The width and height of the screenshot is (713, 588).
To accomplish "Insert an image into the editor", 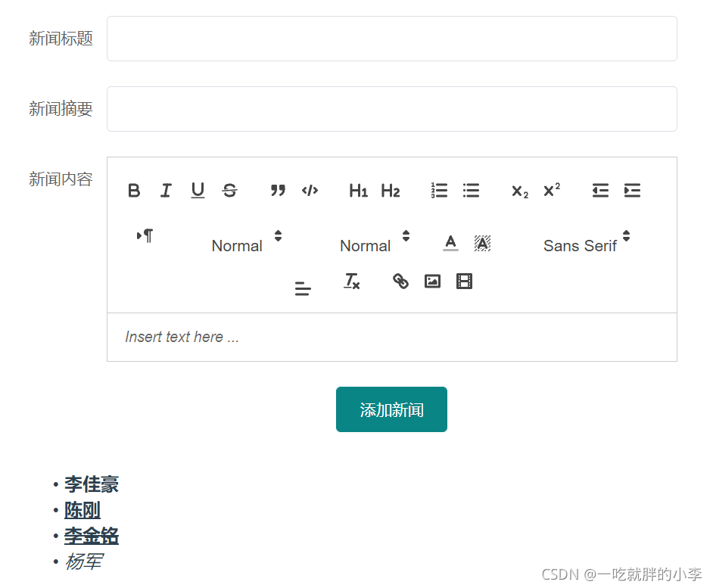I will point(432,282).
